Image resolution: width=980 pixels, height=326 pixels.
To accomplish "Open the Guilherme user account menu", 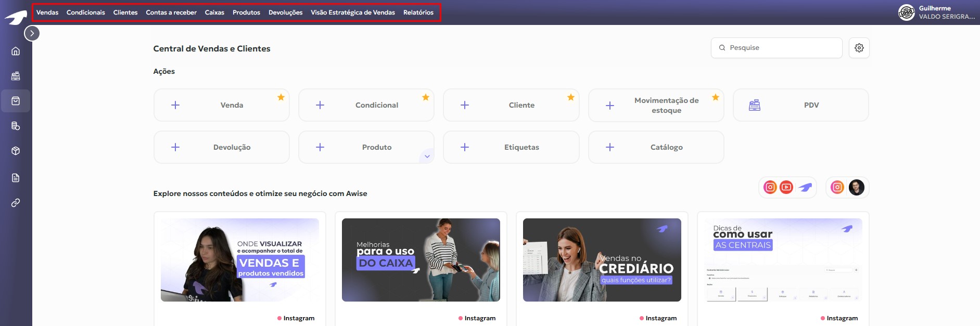I will [x=937, y=12].
